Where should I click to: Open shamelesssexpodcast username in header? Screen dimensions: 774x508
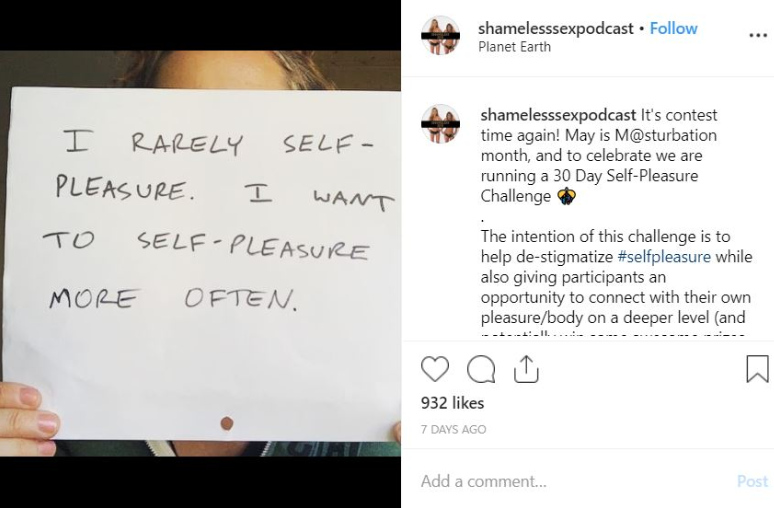[x=555, y=29]
